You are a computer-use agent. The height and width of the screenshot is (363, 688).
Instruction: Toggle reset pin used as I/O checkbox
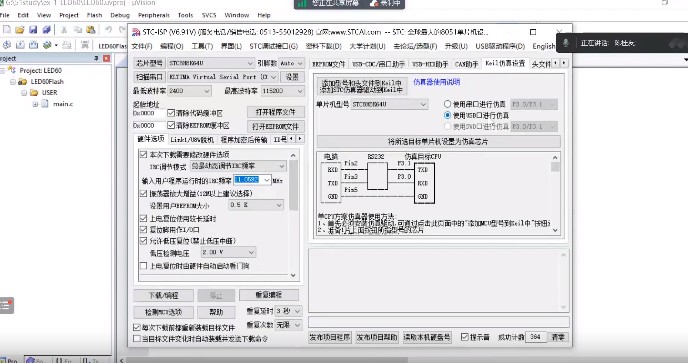143,230
